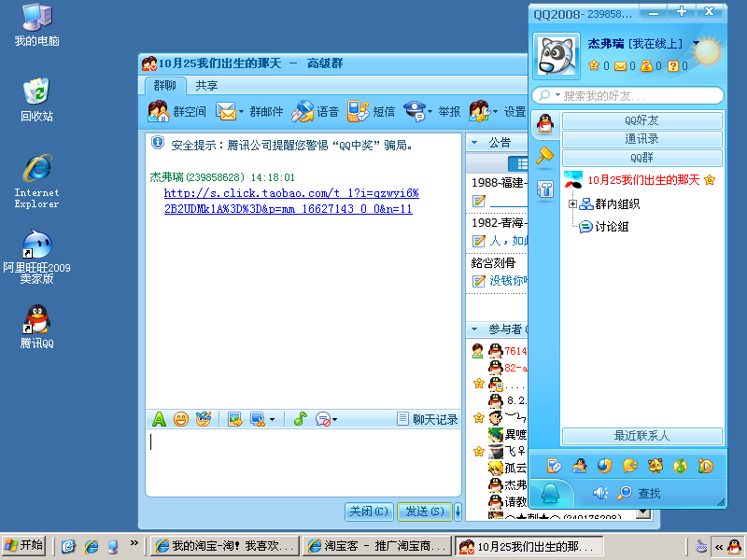Click the play video icon in QQ bottom row
747x560 pixels.
706,466
